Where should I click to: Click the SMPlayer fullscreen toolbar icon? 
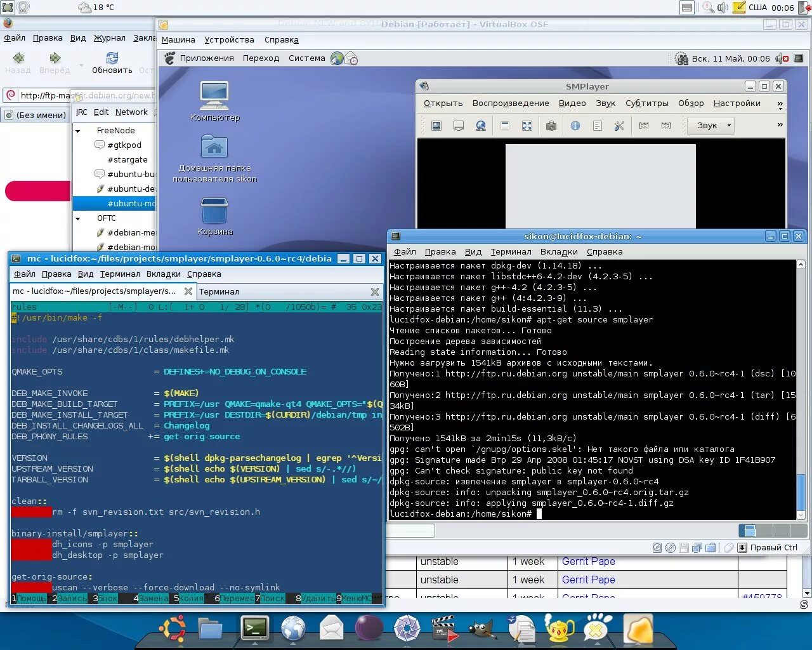click(x=527, y=126)
